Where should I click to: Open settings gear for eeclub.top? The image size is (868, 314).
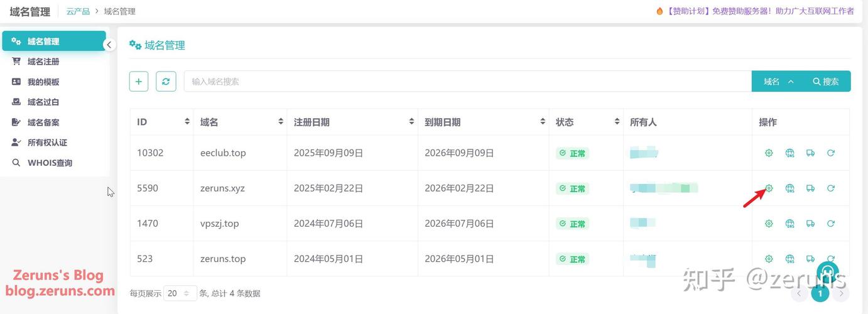click(x=769, y=153)
